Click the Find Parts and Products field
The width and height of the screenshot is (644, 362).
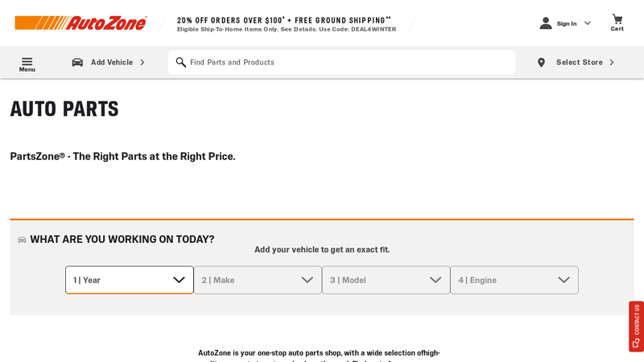(x=346, y=62)
